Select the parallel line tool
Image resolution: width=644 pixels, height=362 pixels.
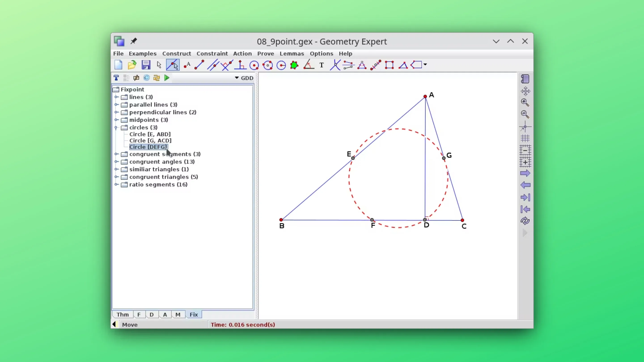[x=213, y=65]
